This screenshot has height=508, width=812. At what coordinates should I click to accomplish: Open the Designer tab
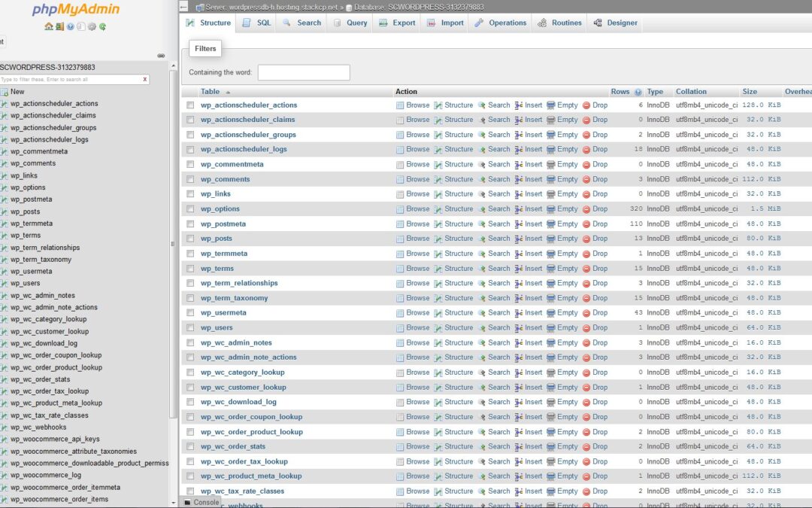[615, 23]
